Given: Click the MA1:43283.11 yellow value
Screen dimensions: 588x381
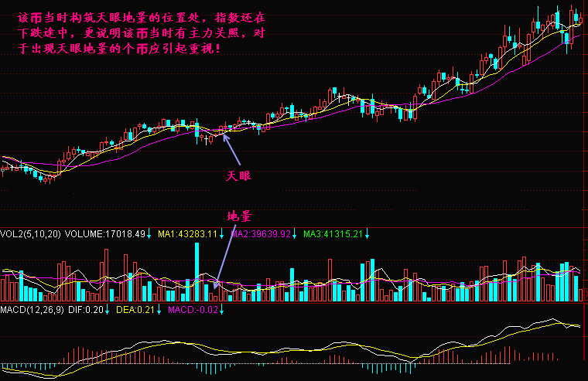Looking at the screenshot, I should (187, 234).
